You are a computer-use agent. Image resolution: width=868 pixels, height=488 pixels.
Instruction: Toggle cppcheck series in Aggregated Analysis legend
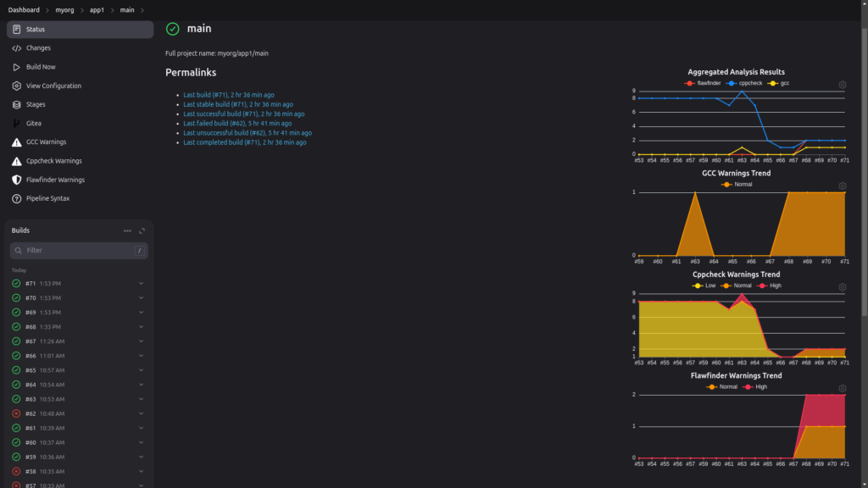click(x=744, y=83)
